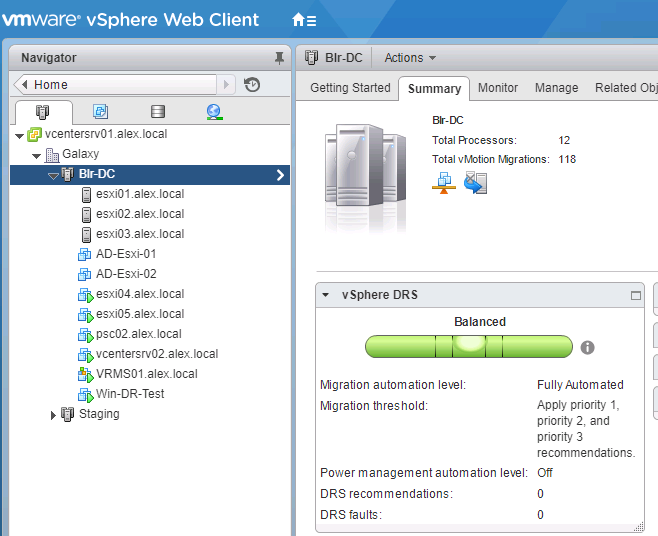This screenshot has width=658, height=536.
Task: Switch to Hosts and Clusters inventory tab
Action: (43, 112)
